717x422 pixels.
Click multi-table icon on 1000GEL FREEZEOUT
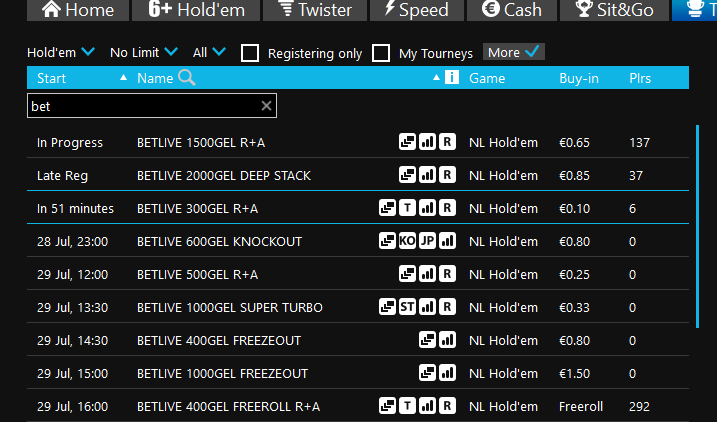coord(427,373)
